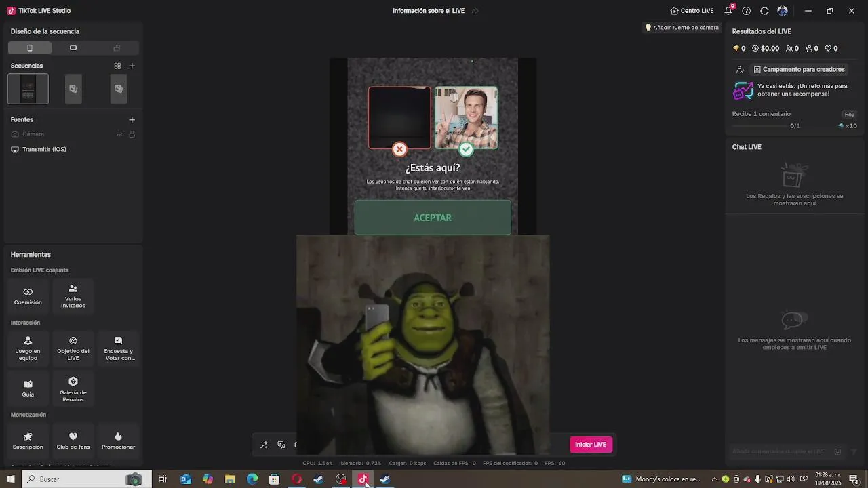
Task: Click the taskbar Buscar search box
Action: tap(85, 479)
